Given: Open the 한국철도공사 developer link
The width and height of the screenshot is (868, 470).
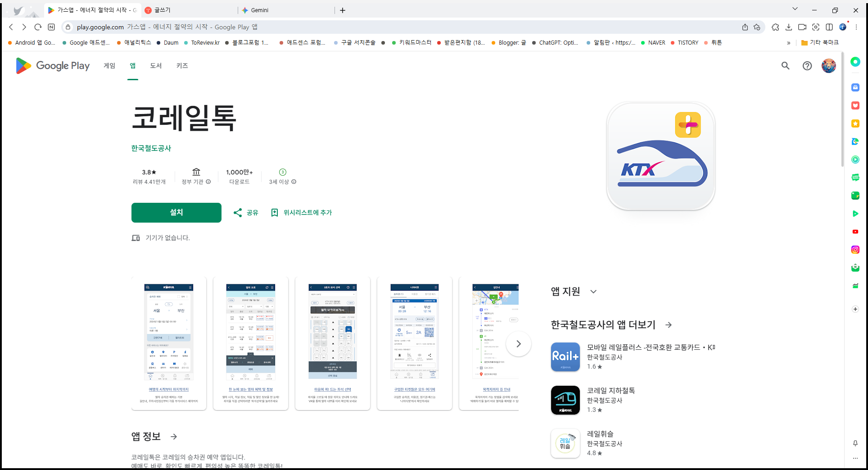Looking at the screenshot, I should click(x=151, y=148).
